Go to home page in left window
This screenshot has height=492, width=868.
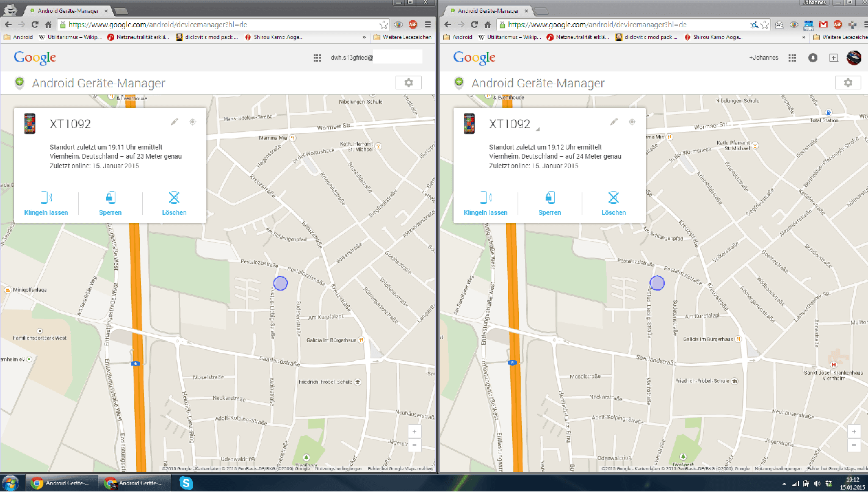(48, 24)
